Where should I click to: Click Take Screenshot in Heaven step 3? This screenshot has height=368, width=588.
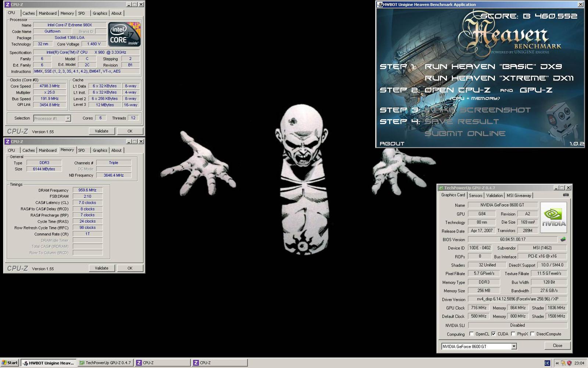pos(477,110)
